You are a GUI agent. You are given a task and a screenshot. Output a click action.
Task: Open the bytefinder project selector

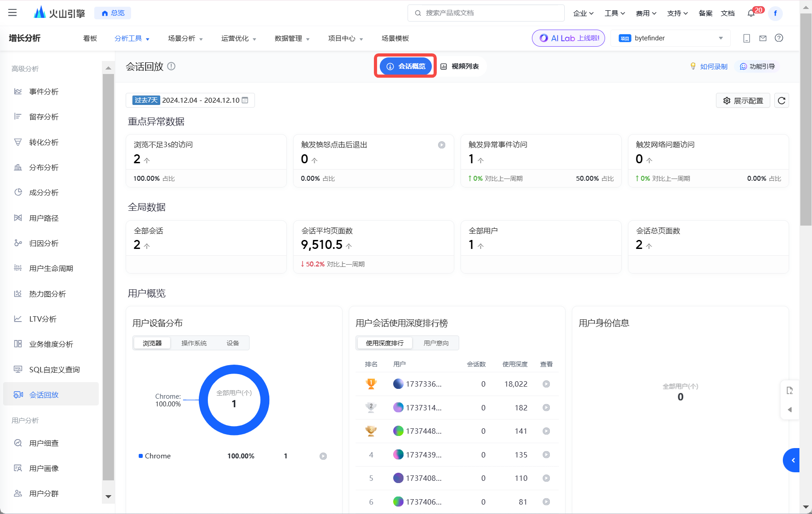point(671,38)
